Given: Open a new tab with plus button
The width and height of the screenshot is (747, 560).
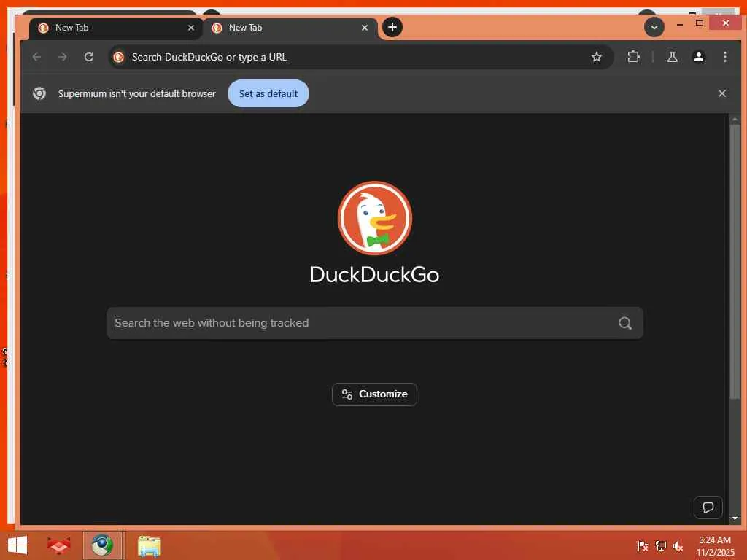Looking at the screenshot, I should (392, 27).
